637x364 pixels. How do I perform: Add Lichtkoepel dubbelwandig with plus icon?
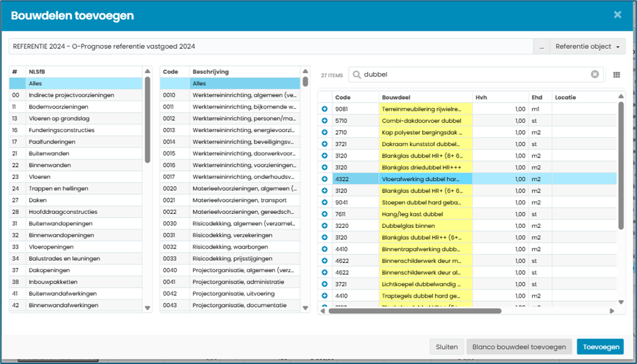pyautogui.click(x=324, y=284)
